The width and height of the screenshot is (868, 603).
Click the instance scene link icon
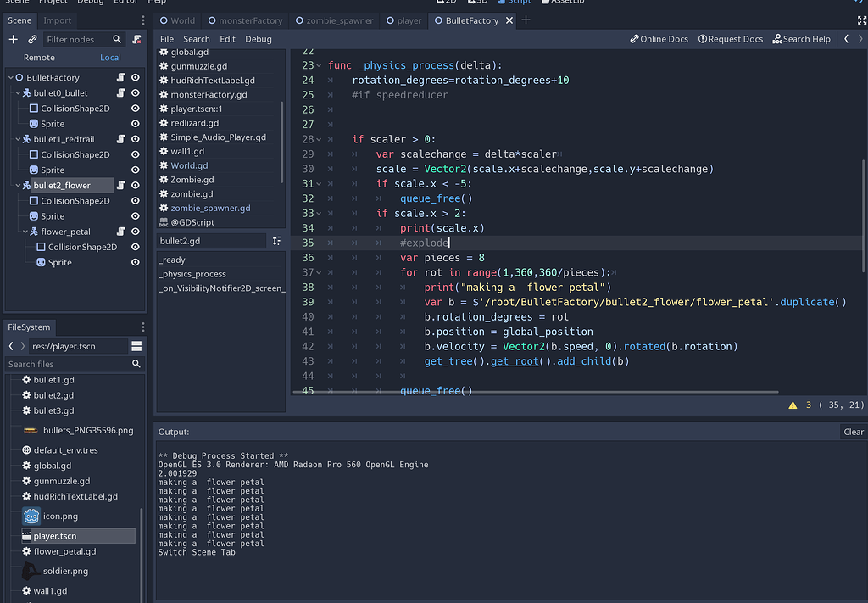(32, 40)
